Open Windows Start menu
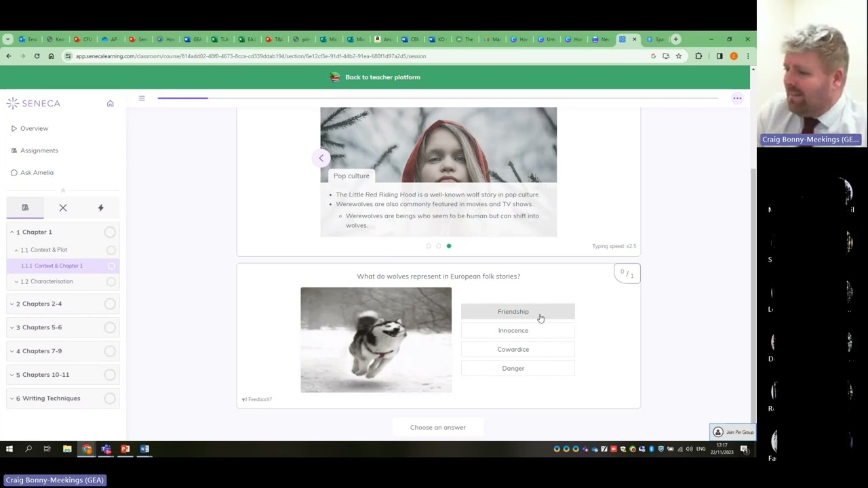Image resolution: width=868 pixels, height=488 pixels. click(x=9, y=449)
